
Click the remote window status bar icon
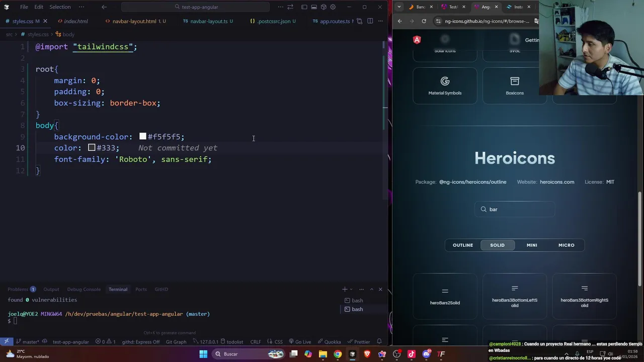(7, 341)
